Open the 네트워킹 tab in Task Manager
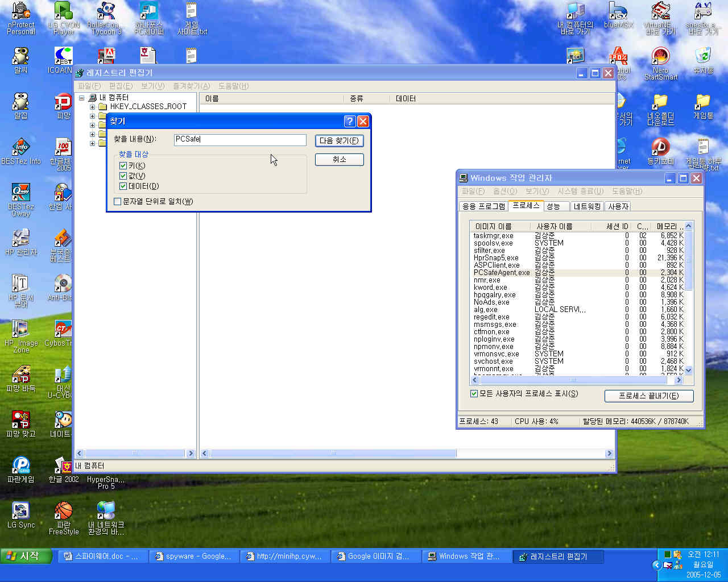Screen dimensions: 728x582 click(x=587, y=206)
